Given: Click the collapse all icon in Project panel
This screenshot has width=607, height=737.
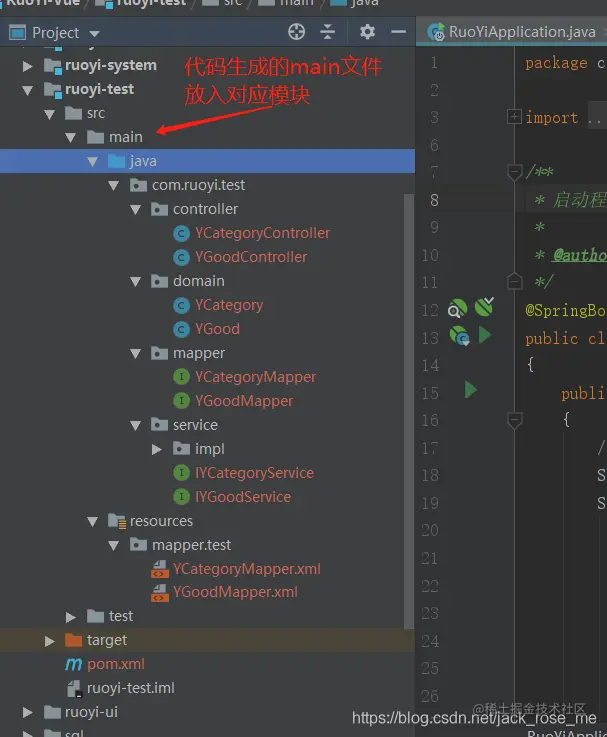Looking at the screenshot, I should tap(327, 32).
